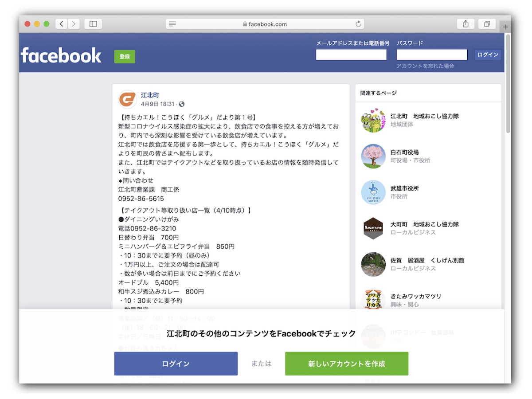Open the 江北町 page name link
The image size is (532, 399).
(150, 95)
